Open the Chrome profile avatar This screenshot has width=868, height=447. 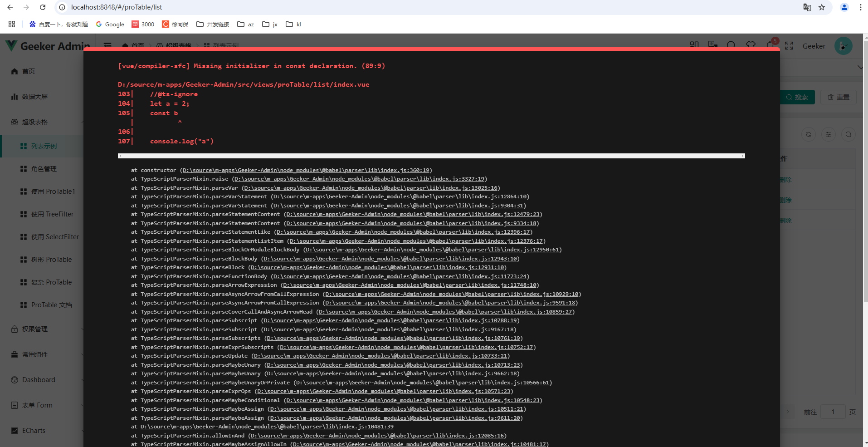(x=844, y=7)
